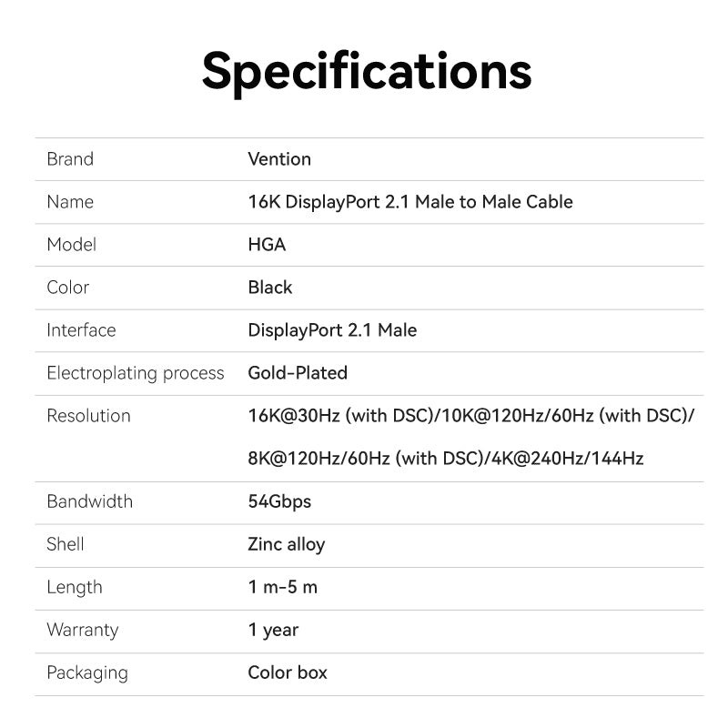Image resolution: width=728 pixels, height=728 pixels.
Task: Select the Color box packaging value
Action: pyautogui.click(x=288, y=672)
